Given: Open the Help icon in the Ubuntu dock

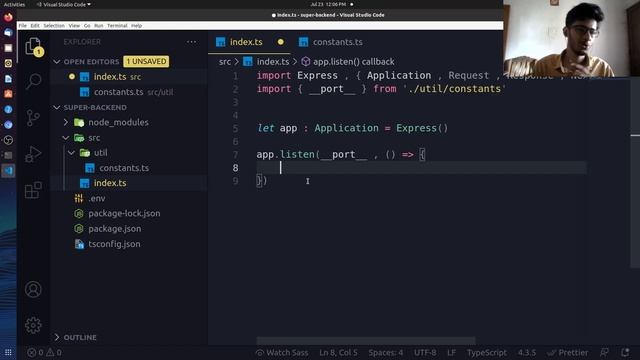Looking at the screenshot, I should 8,109.
